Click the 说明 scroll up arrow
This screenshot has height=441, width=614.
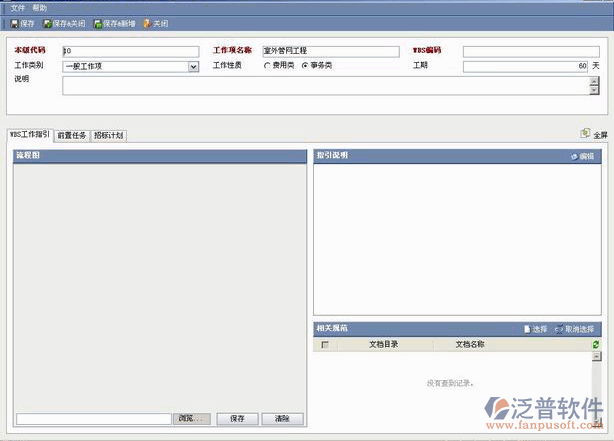click(x=594, y=81)
